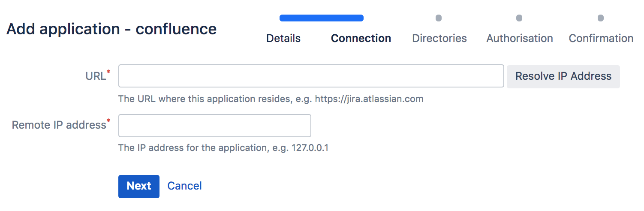Image resolution: width=644 pixels, height=211 pixels.
Task: Click the URL help text with jira.atlassian.com
Action: click(271, 99)
